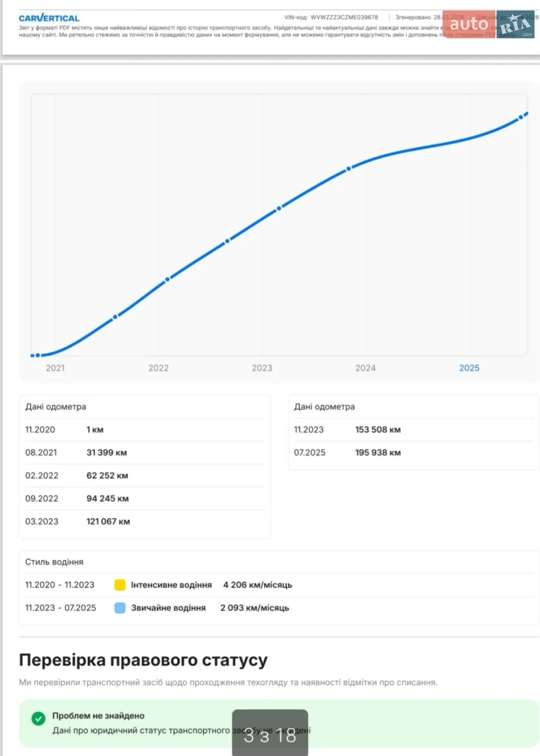Image resolution: width=540 pixels, height=756 pixels.
Task: Click the Перевірка правового статусу heading
Action: click(x=143, y=660)
